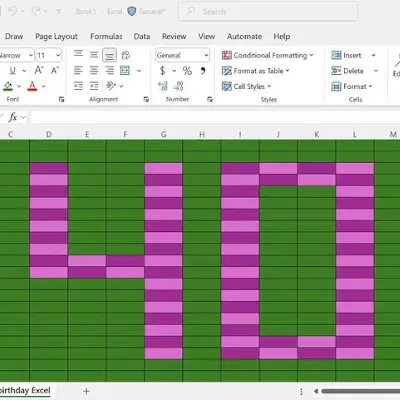Toggle Middle Align for cells
The height and width of the screenshot is (400, 400).
click(94, 55)
